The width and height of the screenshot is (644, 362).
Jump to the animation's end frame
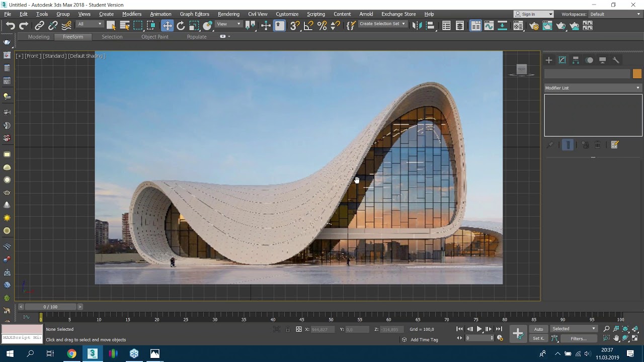499,329
